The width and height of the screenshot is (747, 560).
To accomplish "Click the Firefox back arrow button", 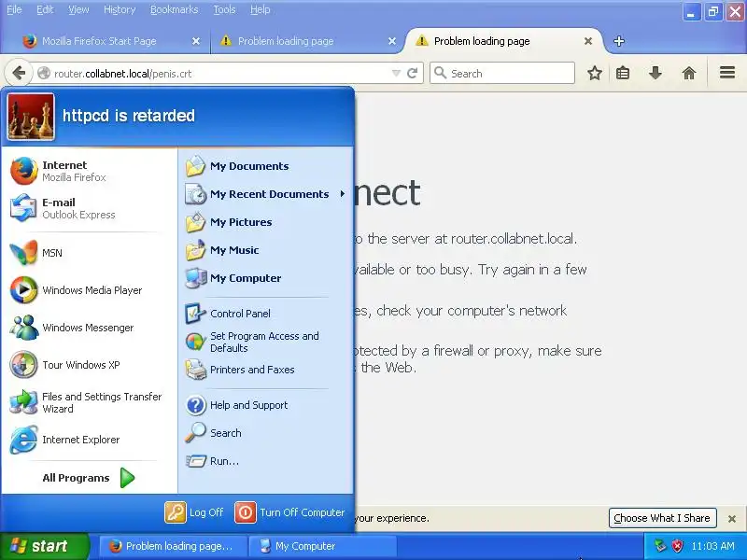I will [x=19, y=74].
